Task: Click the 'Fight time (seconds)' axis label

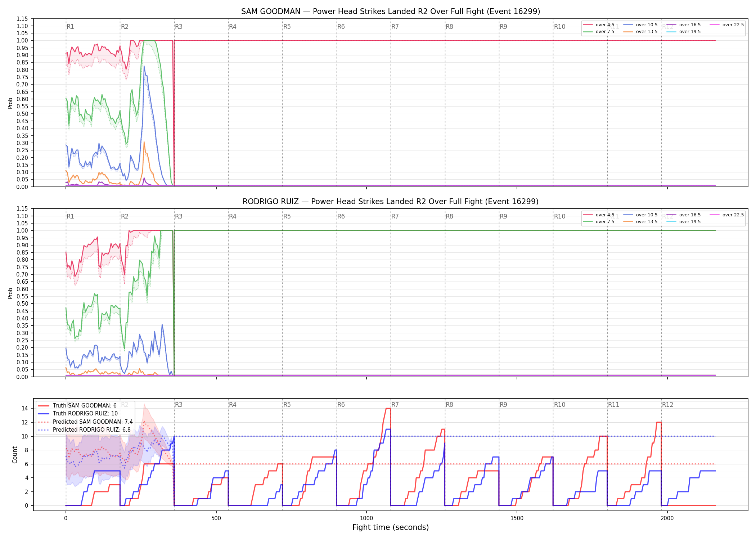Action: (x=391, y=527)
